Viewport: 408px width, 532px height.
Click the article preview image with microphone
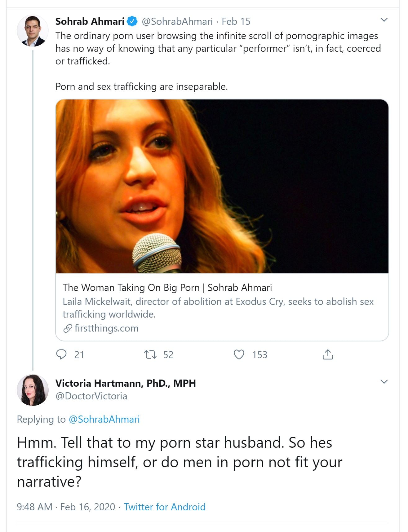click(x=222, y=186)
